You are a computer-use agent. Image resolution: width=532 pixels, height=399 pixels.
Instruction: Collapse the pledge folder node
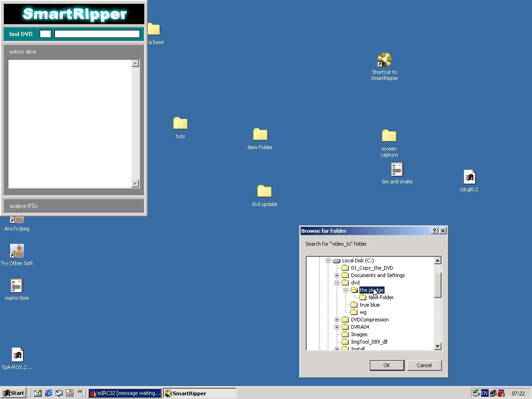346,290
